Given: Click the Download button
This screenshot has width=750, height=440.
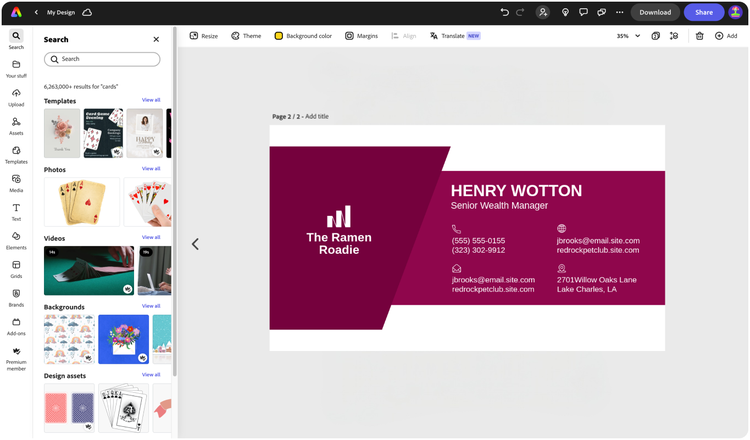Looking at the screenshot, I should (x=655, y=12).
